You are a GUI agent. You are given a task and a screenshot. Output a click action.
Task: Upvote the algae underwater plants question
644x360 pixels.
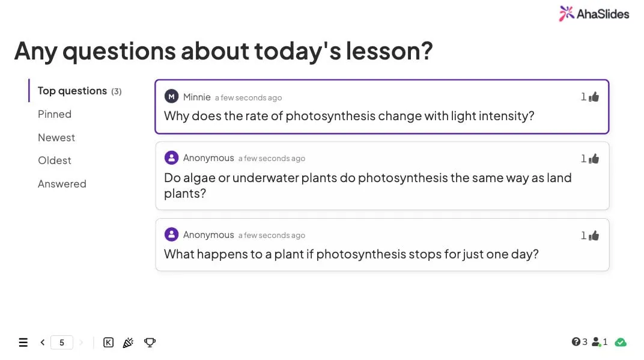[x=594, y=159]
